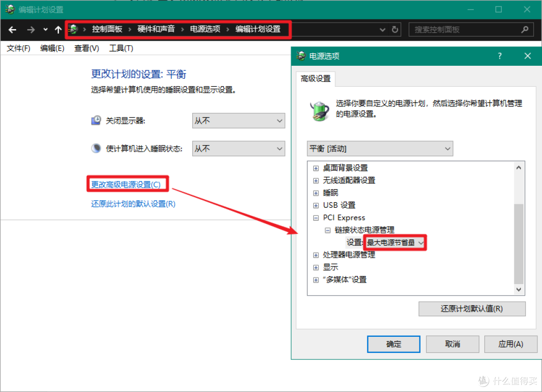The height and width of the screenshot is (392, 542).
Task: Expand the USB 设置 tree node
Action: tap(316, 205)
